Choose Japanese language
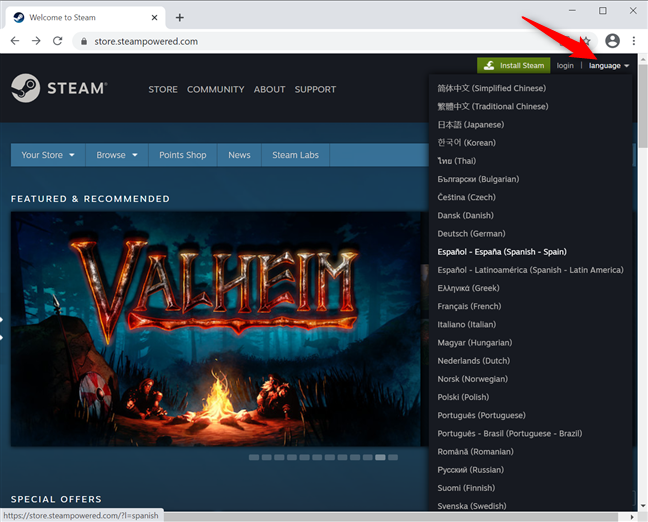The image size is (648, 522). coord(471,124)
